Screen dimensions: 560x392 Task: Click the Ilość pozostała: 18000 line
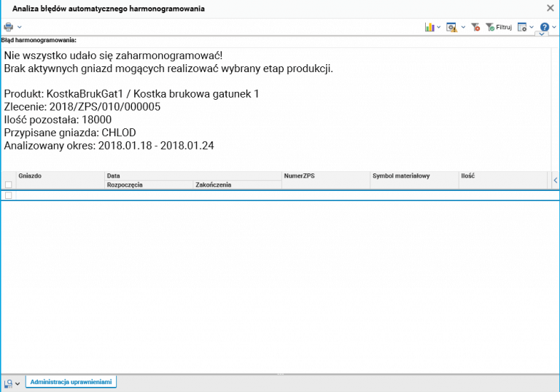point(58,119)
